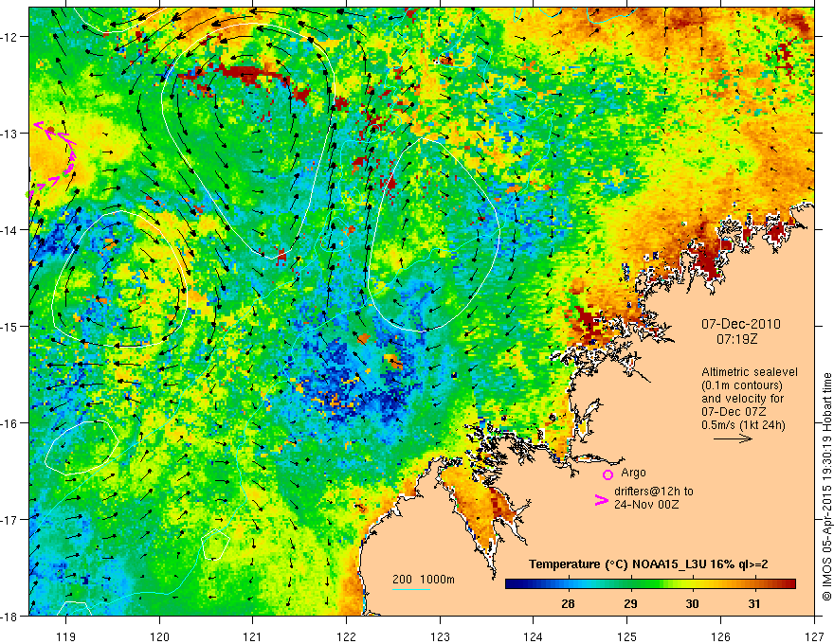The height and width of the screenshot is (644, 834).
Task: Click the 'Temperature (°C) NOAA15_L3U 16% ql>=2' title
Action: tap(648, 564)
